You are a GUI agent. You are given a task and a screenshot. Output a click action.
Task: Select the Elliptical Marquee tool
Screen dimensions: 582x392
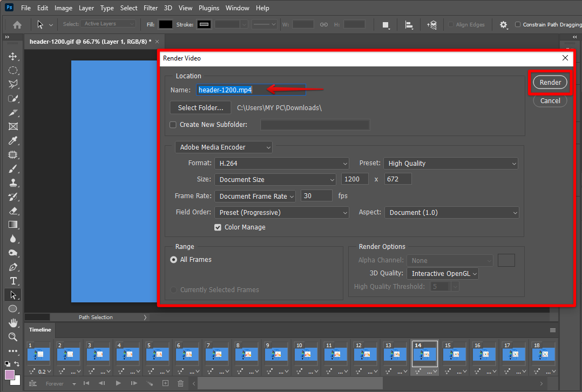(13, 71)
